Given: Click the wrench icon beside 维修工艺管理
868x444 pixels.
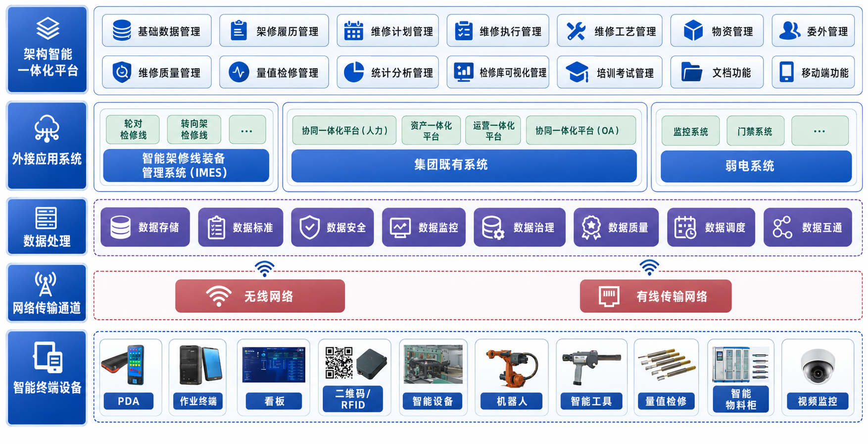Looking at the screenshot, I should click(576, 31).
